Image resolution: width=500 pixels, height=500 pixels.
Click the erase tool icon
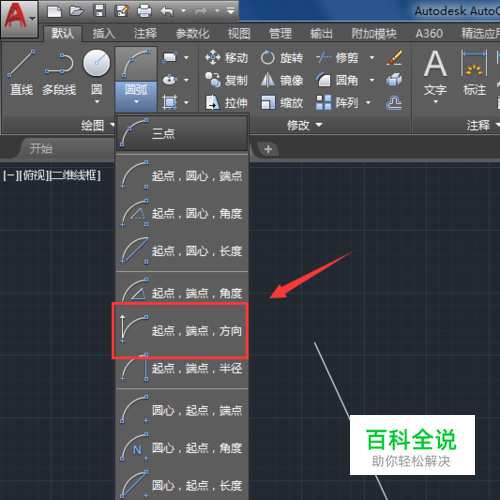[x=394, y=58]
